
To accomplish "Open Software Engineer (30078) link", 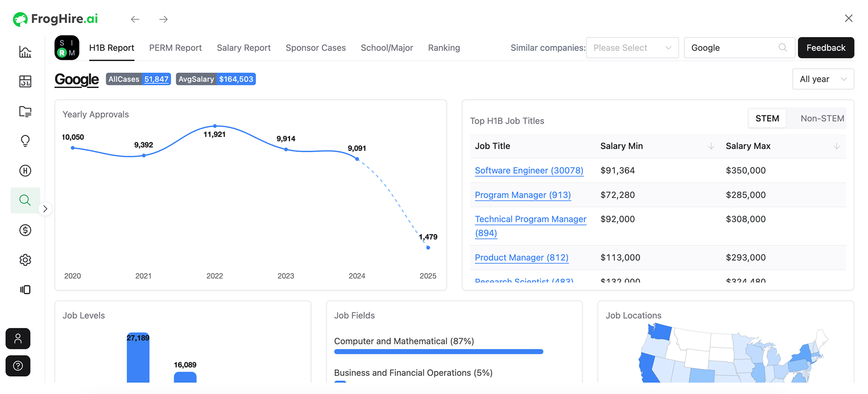I will pyautogui.click(x=529, y=171).
